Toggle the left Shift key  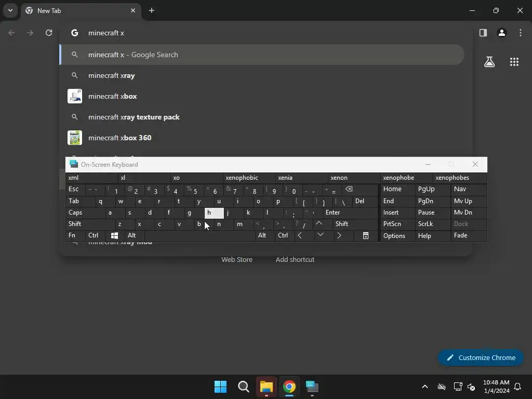click(90, 224)
